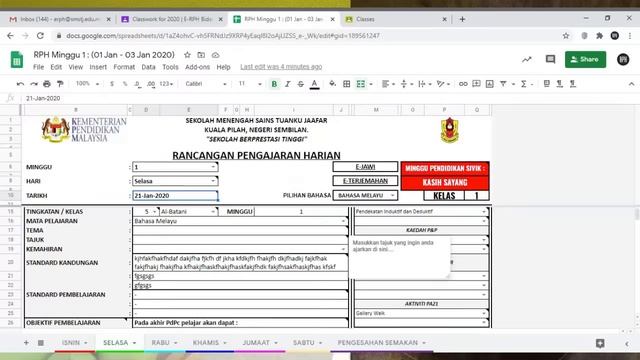
Task: Click the Print icon
Action: point(47,84)
